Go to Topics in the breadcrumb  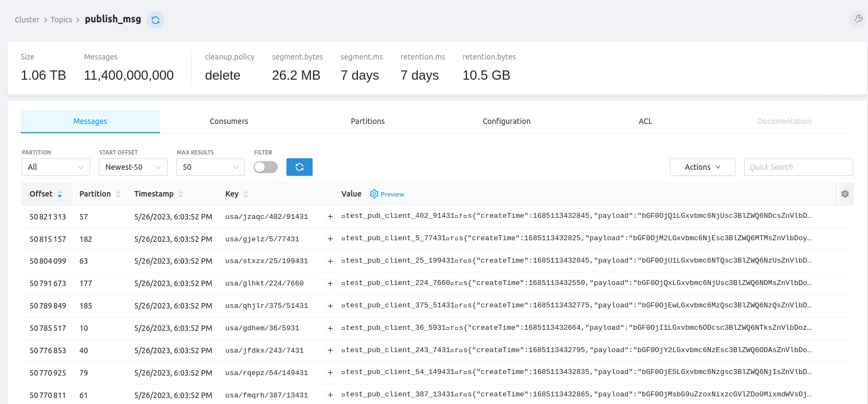(61, 20)
